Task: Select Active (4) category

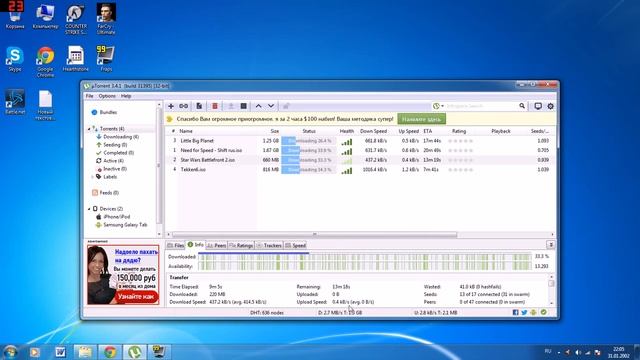Action: [113, 161]
